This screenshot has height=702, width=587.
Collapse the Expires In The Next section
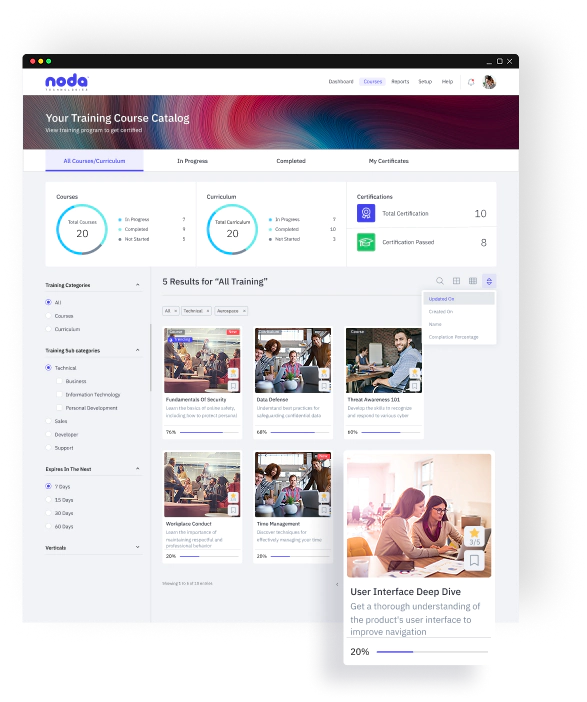pos(137,469)
